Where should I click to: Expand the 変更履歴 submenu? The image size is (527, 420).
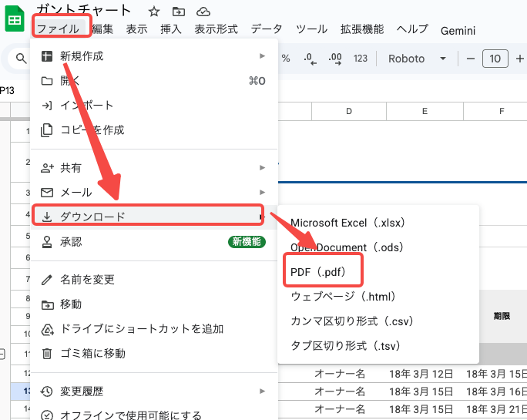click(154, 391)
